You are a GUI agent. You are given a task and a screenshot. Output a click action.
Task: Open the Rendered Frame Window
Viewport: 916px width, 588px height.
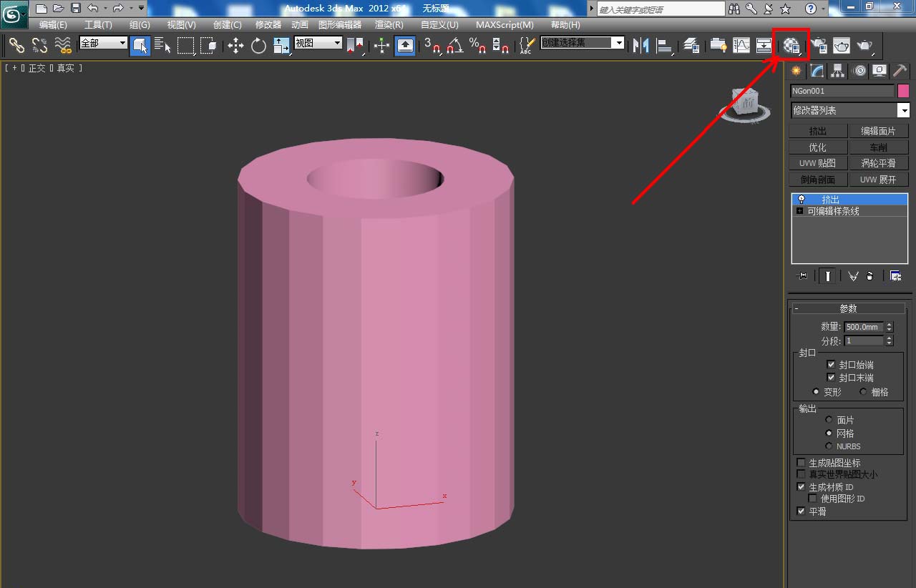(842, 45)
